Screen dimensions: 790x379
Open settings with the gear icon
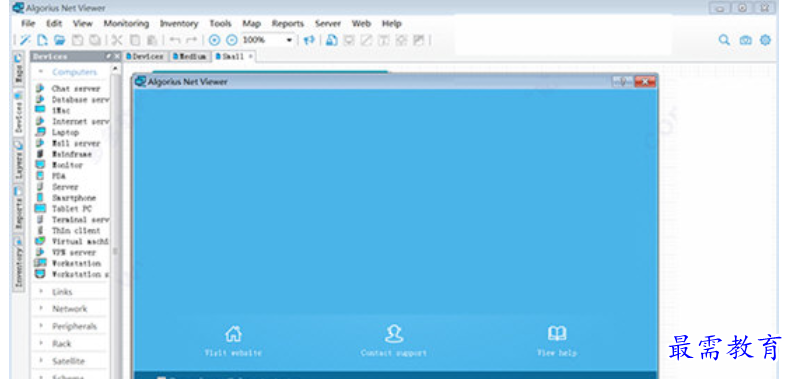[765, 40]
